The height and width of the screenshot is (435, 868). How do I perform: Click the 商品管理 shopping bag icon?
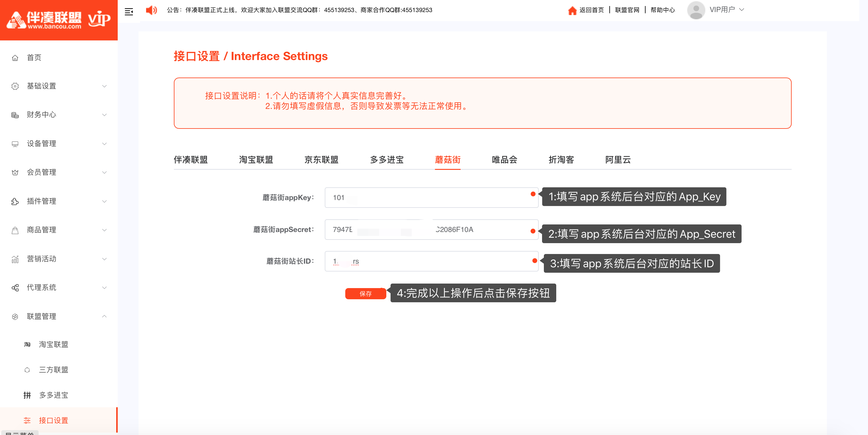click(x=15, y=230)
